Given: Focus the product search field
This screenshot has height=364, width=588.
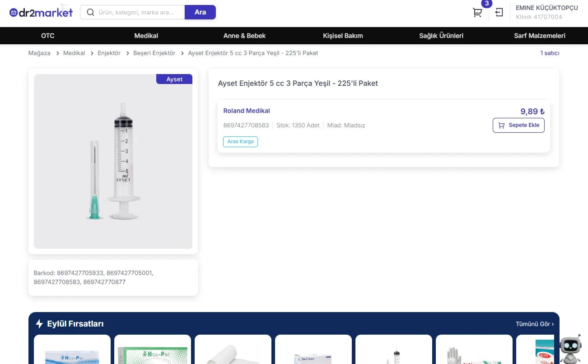Looking at the screenshot, I should coord(140,12).
